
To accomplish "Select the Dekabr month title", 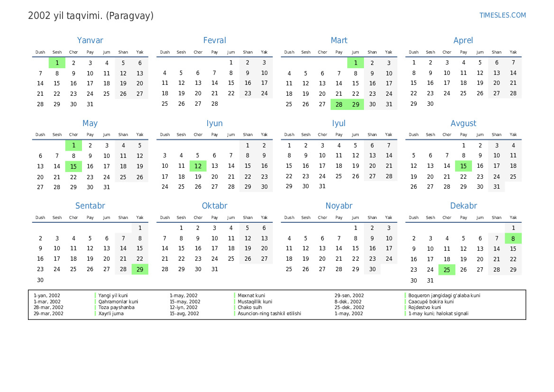I will coord(463,206).
